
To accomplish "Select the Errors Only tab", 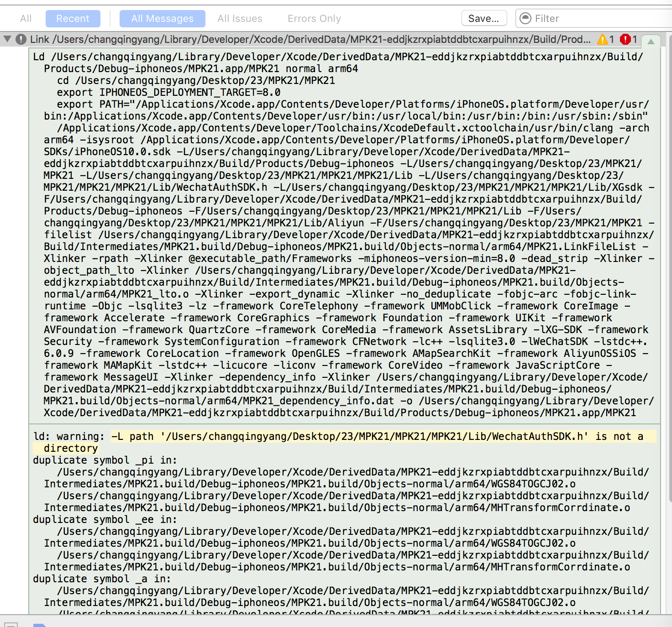I will coord(314,19).
